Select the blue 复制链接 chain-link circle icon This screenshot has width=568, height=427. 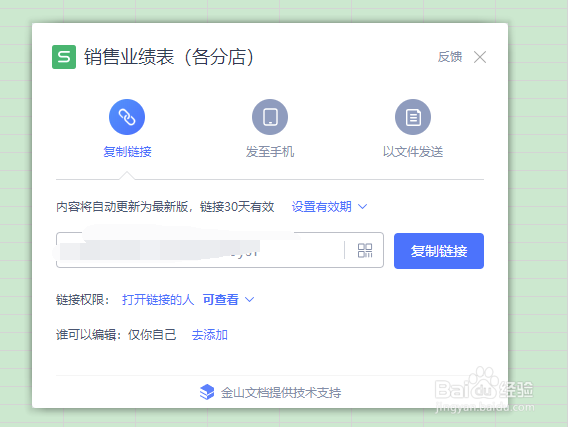pos(127,117)
